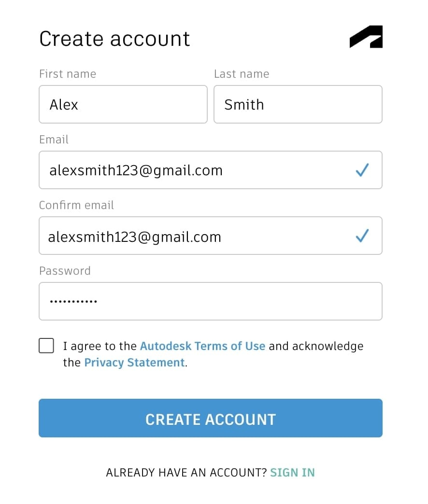Click the "Last name" field label
The width and height of the screenshot is (428, 504).
242,74
